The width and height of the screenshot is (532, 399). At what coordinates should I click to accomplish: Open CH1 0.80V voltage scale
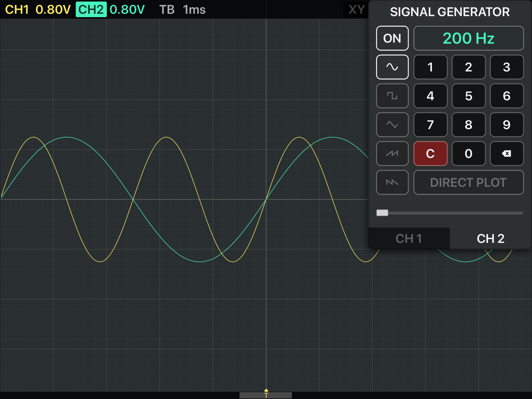[53, 10]
